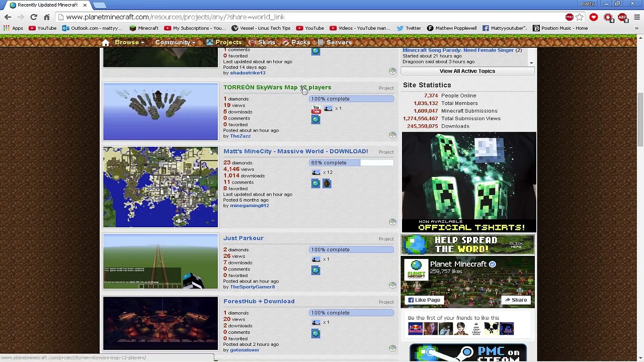Click globe icon at ForestHub row corner
644x362 pixels.
(392, 348)
